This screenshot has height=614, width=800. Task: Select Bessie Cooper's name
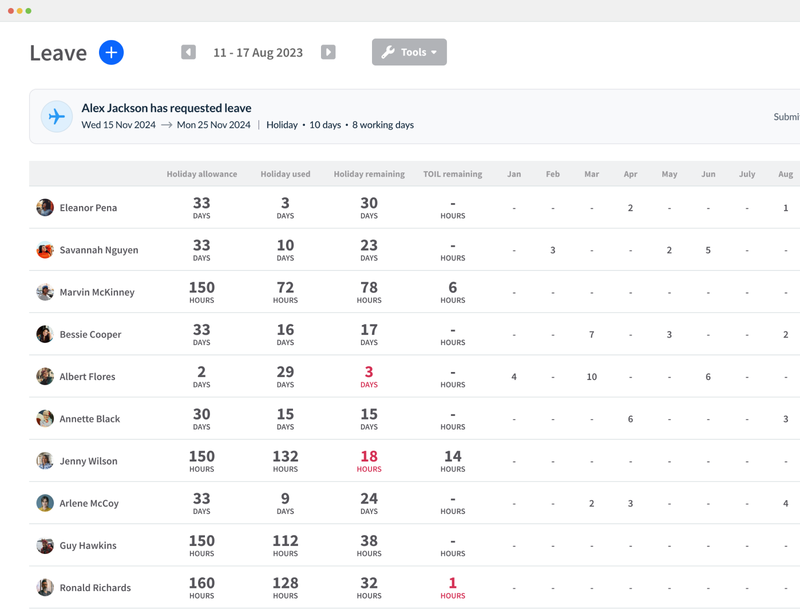90,335
